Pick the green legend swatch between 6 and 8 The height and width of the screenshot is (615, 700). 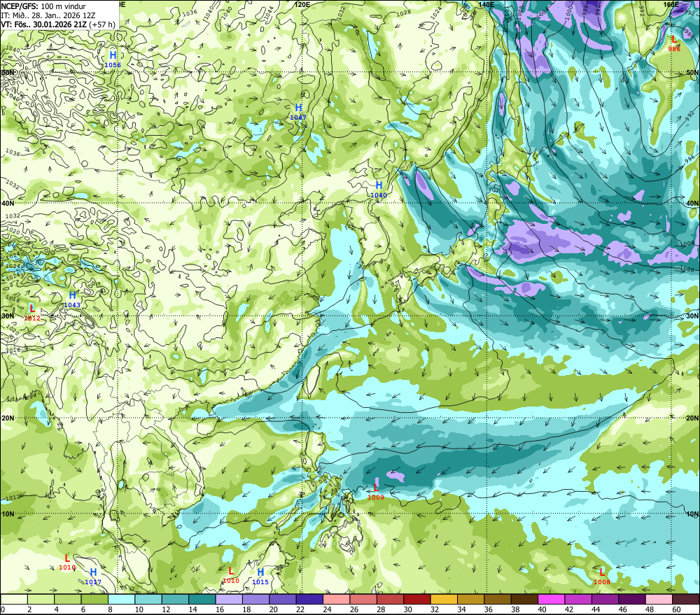pos(94,599)
